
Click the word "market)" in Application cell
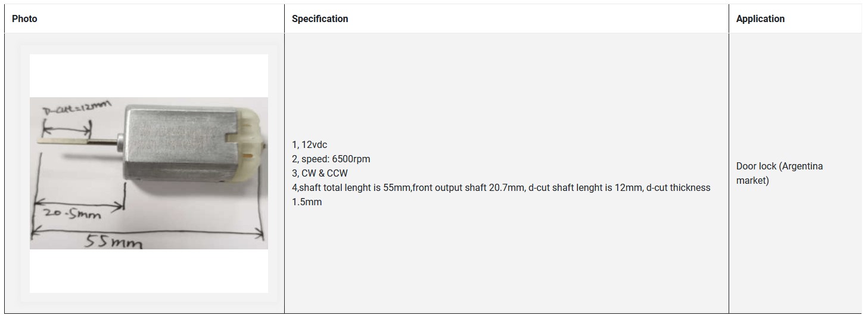point(752,180)
